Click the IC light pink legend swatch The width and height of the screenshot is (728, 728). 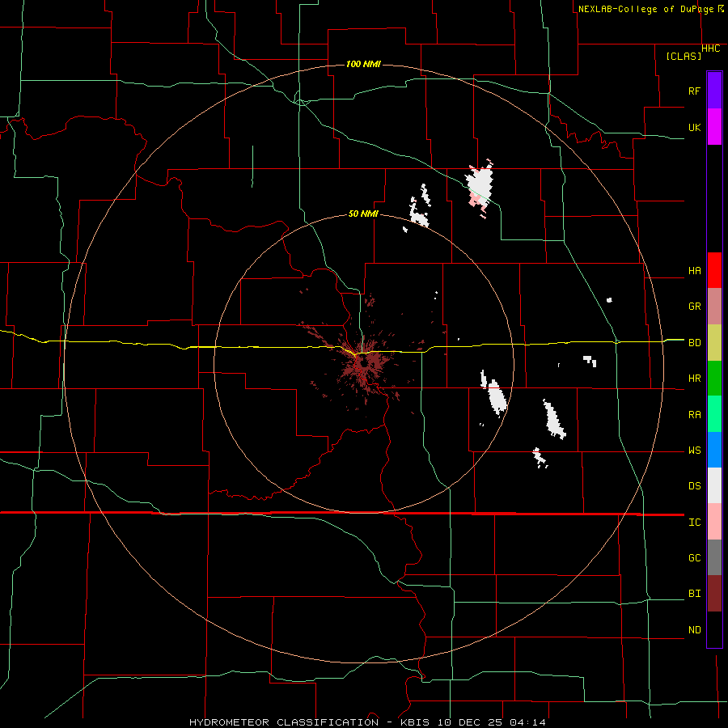click(x=714, y=522)
